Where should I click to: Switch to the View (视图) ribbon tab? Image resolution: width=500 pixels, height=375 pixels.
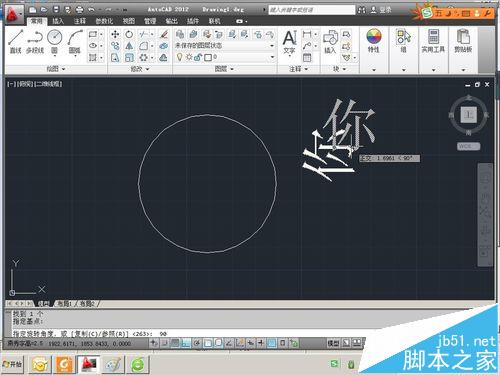pyautogui.click(x=129, y=21)
